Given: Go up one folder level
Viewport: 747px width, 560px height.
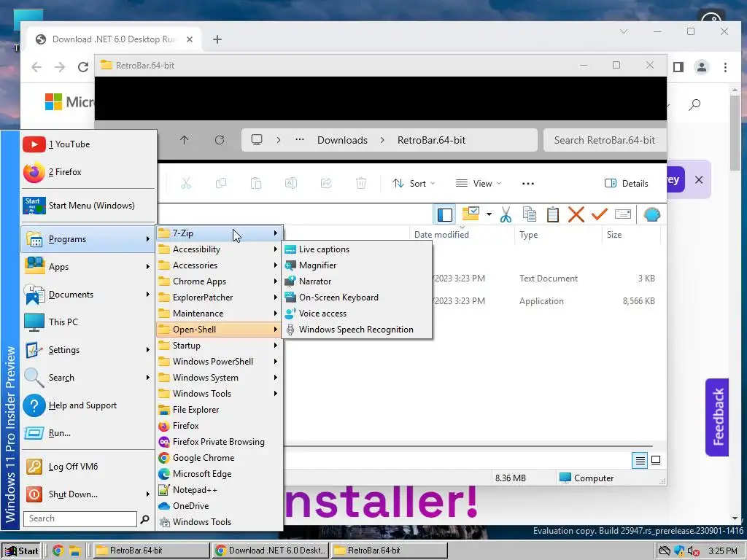Looking at the screenshot, I should pos(185,140).
